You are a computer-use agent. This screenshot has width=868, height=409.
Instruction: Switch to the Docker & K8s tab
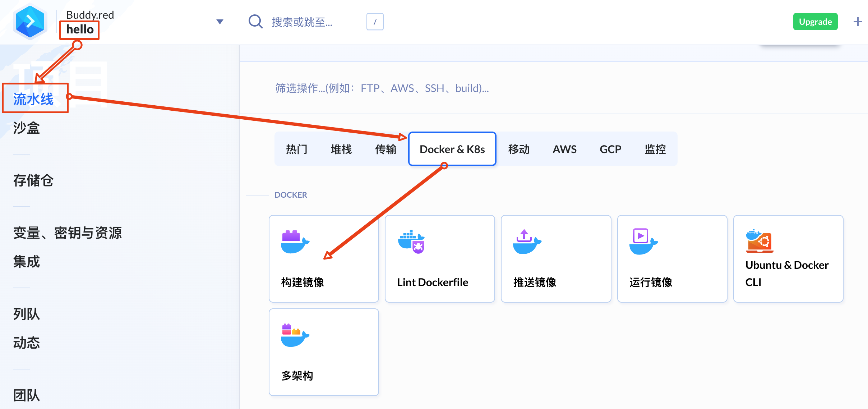[x=452, y=149]
